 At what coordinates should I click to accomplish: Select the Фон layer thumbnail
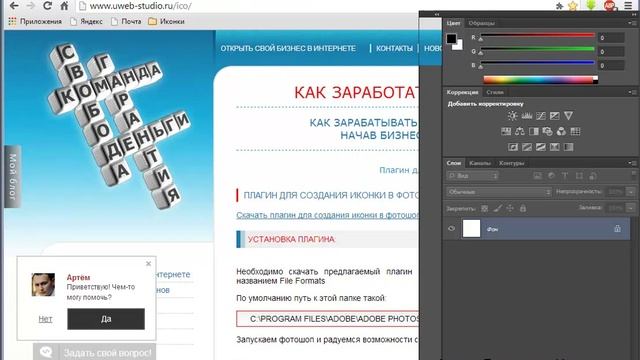coord(471,229)
